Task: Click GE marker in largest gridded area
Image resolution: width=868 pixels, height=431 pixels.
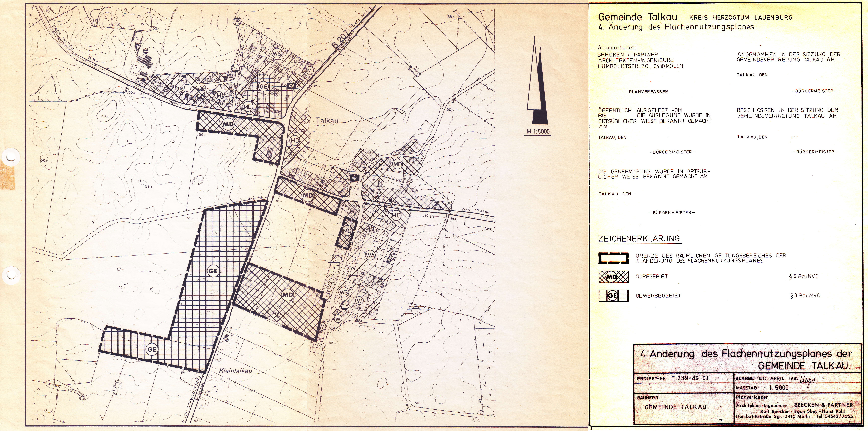Action: pyautogui.click(x=213, y=271)
